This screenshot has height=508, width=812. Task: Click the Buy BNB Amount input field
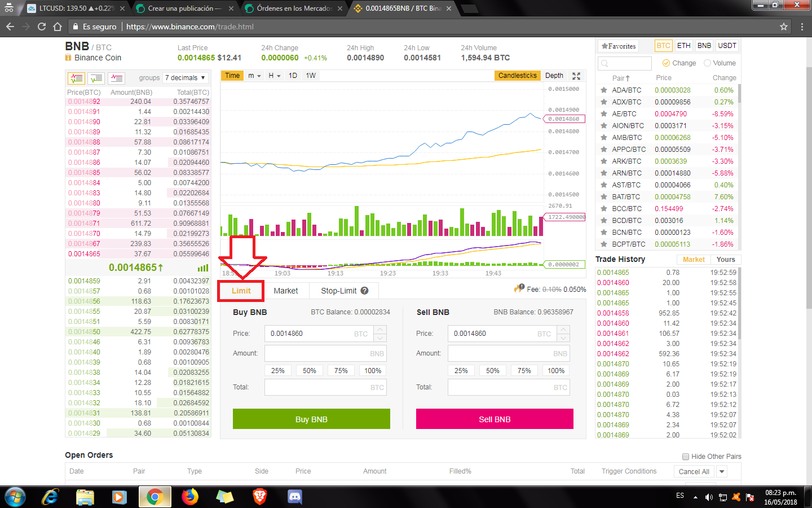pyautogui.click(x=325, y=353)
